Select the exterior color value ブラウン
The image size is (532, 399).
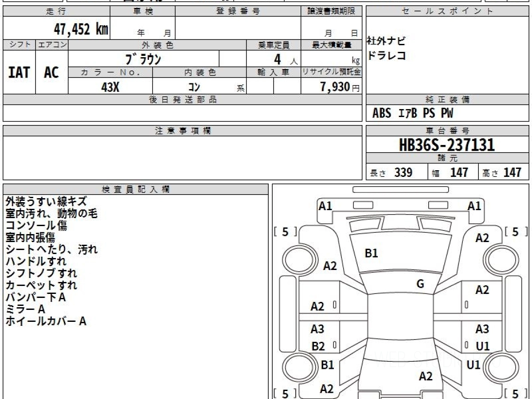click(x=143, y=59)
